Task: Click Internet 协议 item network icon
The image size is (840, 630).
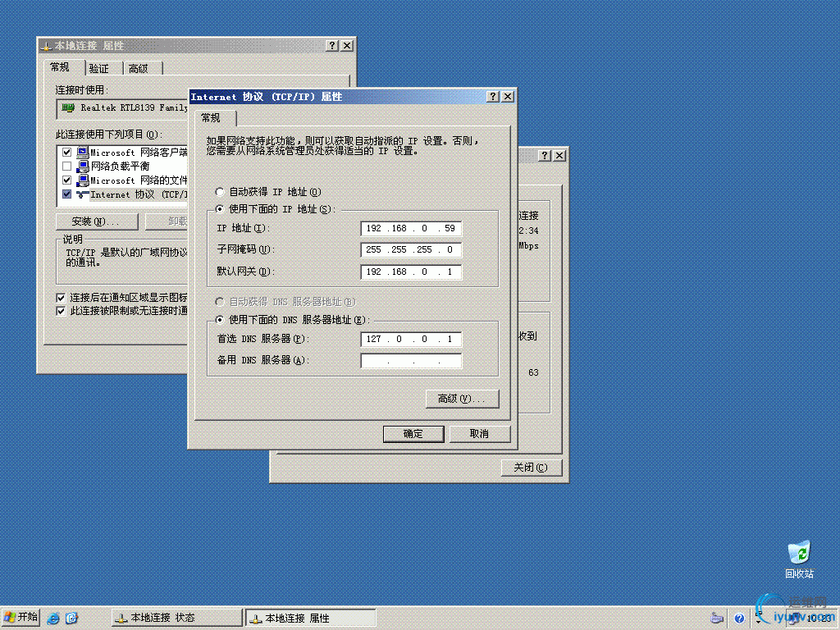Action: point(82,194)
